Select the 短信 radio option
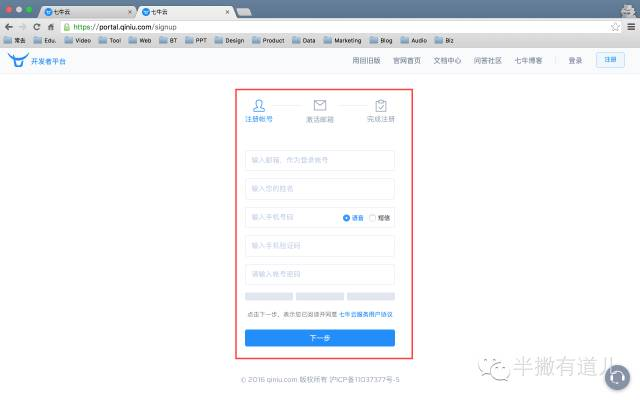 [374, 217]
